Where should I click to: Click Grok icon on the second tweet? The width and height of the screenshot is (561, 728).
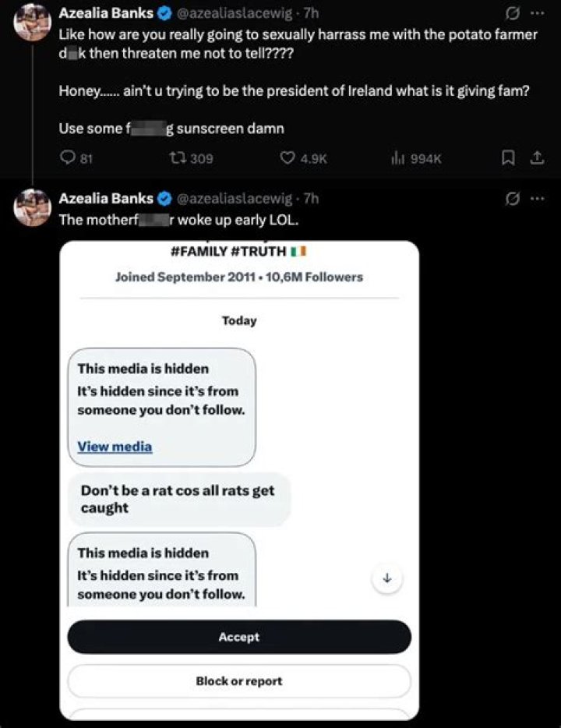click(x=513, y=199)
